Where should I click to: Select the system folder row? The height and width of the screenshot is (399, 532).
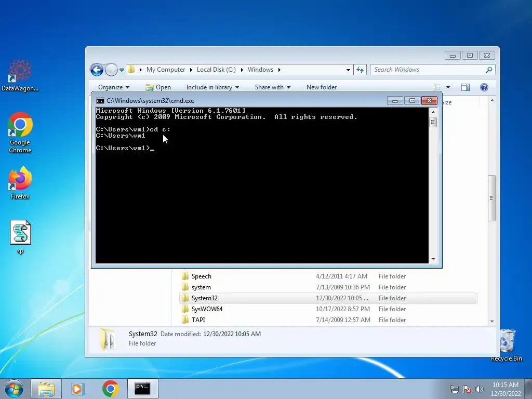click(x=328, y=287)
